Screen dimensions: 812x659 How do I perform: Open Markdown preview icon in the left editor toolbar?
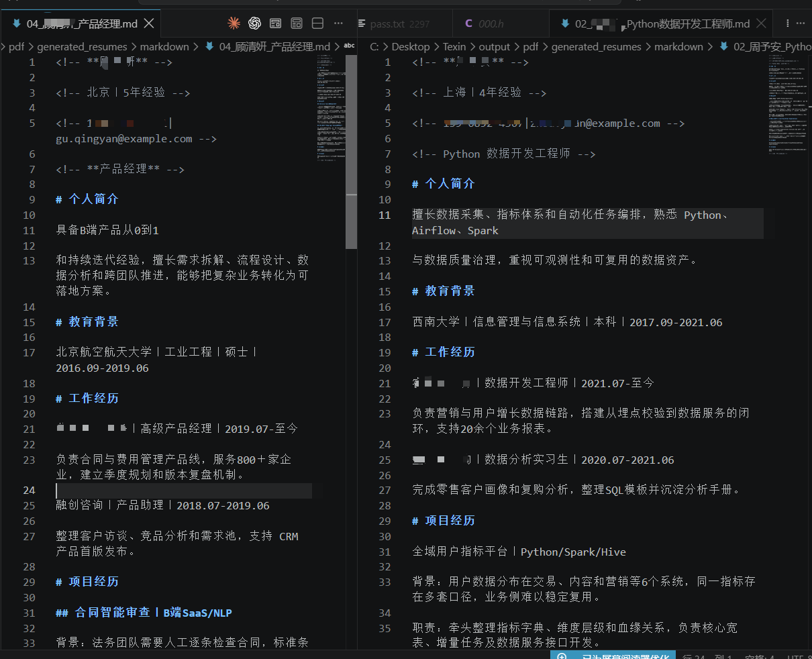coord(275,23)
